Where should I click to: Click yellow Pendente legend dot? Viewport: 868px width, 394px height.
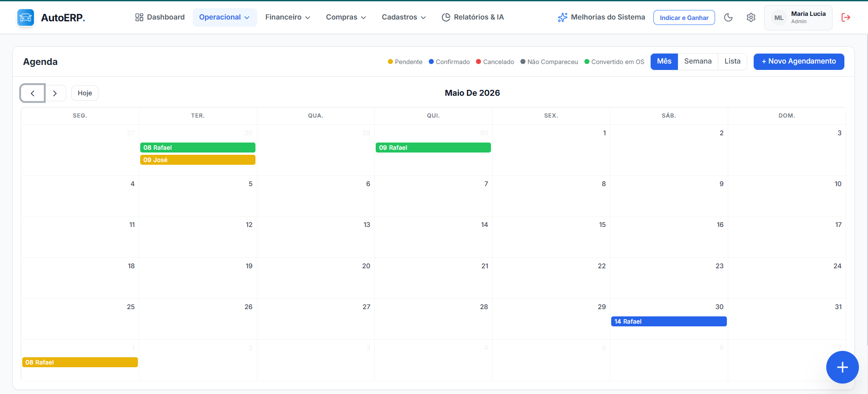390,62
